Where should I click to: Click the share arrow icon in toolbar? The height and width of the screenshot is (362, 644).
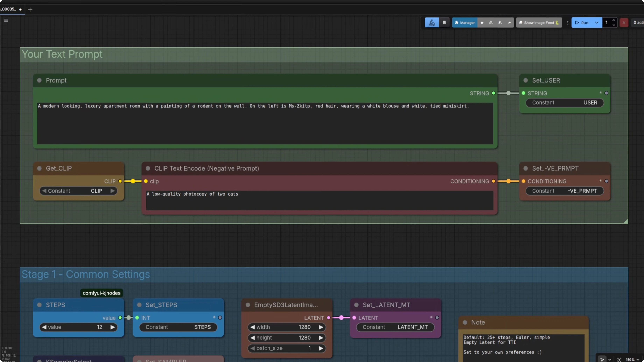click(x=509, y=23)
